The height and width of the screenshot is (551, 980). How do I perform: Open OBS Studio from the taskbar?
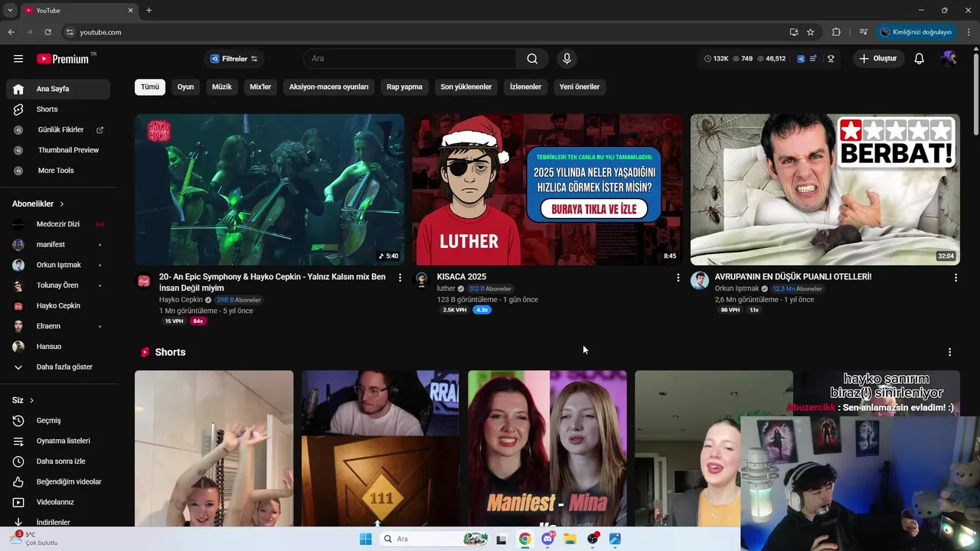point(593,539)
